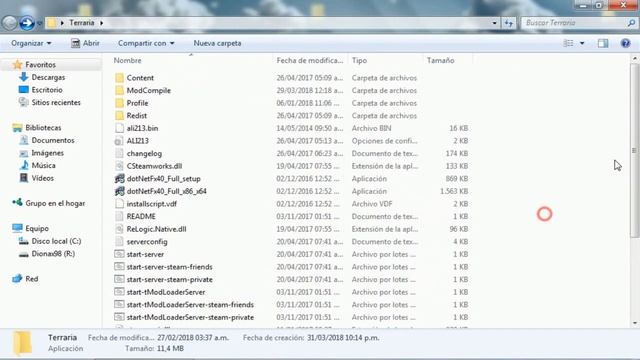Viewport: 640px width, 360px height.
Task: Click the start-tModLoaderServer-steam-friends file name
Action: (190, 305)
